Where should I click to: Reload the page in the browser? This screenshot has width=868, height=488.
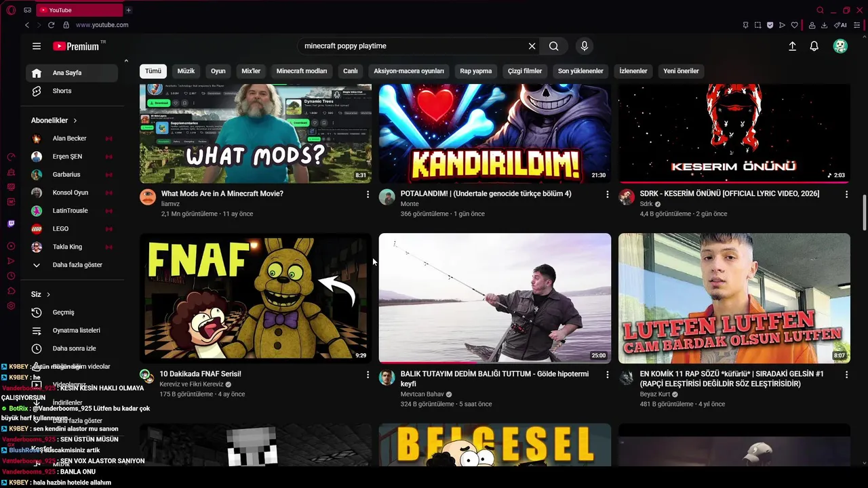(x=51, y=25)
